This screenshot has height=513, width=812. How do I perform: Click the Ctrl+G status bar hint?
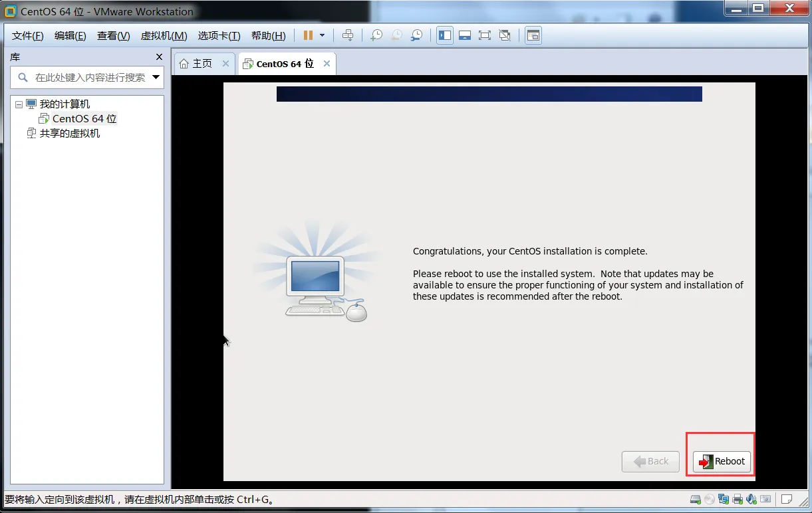tap(140, 500)
